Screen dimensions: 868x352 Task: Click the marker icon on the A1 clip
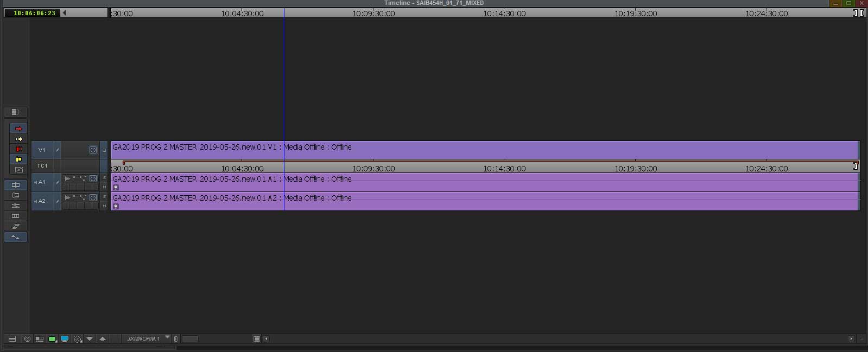tap(116, 187)
